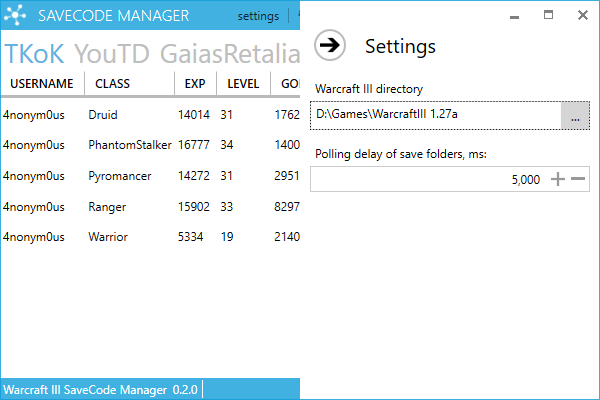Click the EXP value 15902
Image resolution: width=600 pixels, height=400 pixels.
point(194,207)
